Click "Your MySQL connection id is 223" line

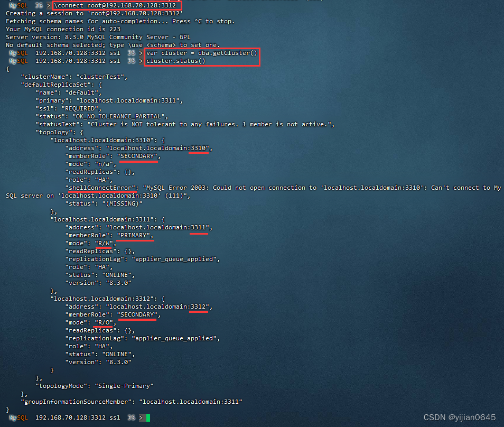click(63, 29)
